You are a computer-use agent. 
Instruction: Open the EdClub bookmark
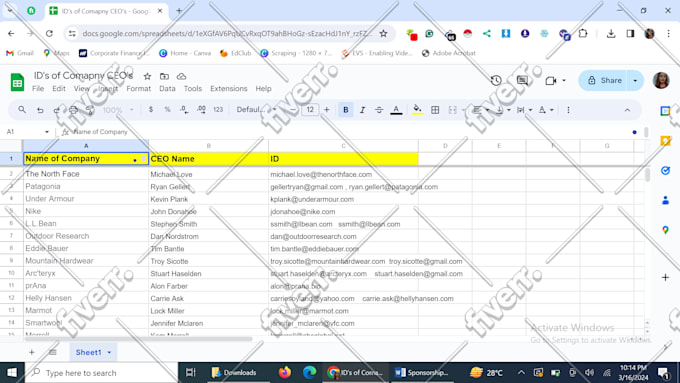[235, 53]
